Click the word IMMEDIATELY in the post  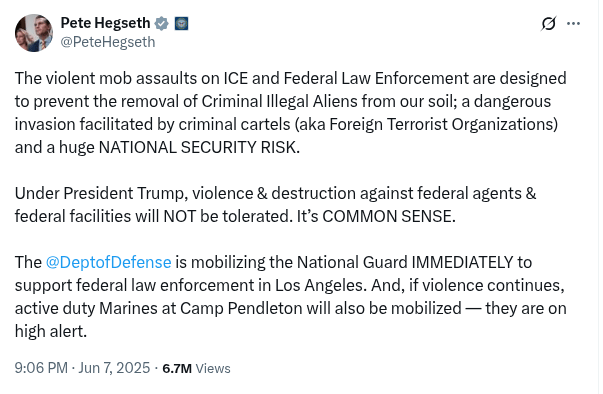pos(462,263)
